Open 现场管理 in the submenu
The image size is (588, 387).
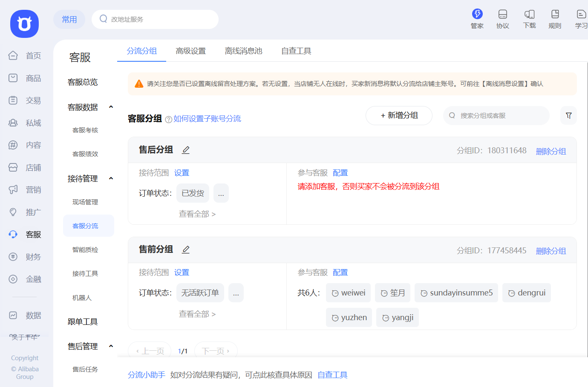[x=85, y=202]
